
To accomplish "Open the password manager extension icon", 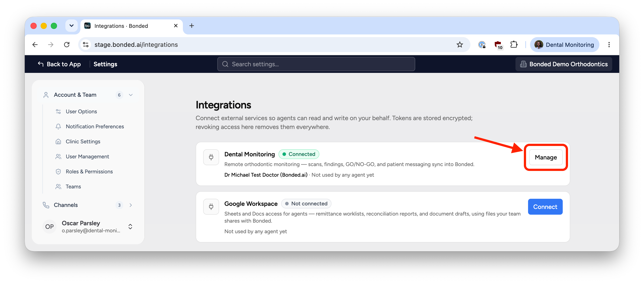I will [x=482, y=45].
